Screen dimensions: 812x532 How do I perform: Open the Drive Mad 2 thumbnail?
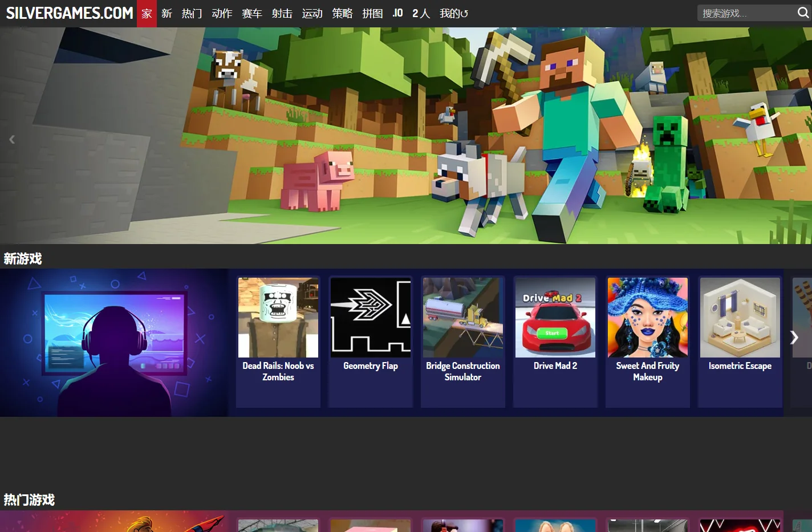tap(555, 318)
